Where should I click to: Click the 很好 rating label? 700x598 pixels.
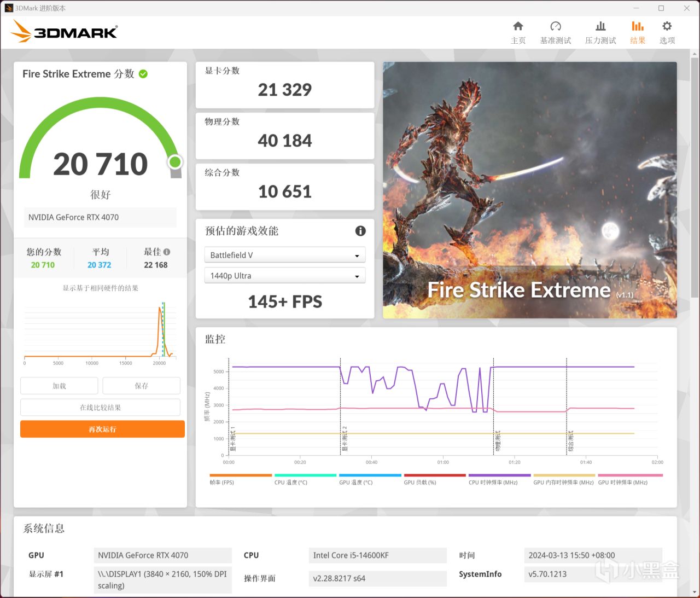point(101,195)
